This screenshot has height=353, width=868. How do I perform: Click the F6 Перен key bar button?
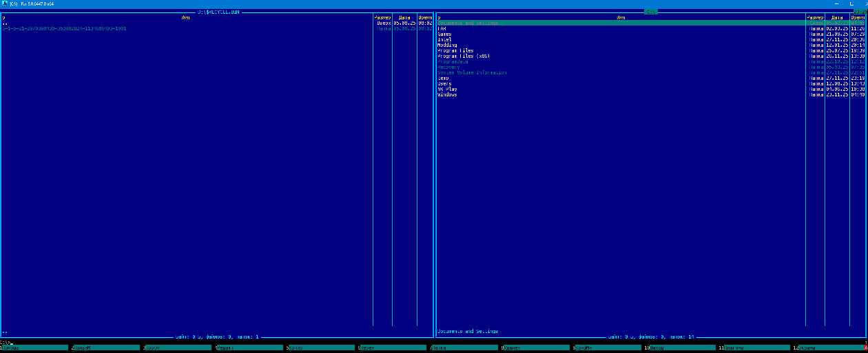[x=393, y=348]
